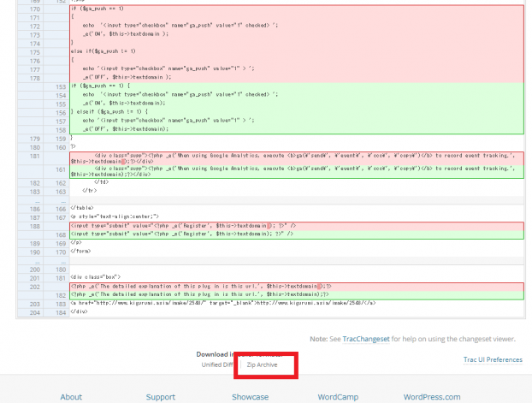Download the Zip Archive format
532x403 pixels.
click(262, 364)
